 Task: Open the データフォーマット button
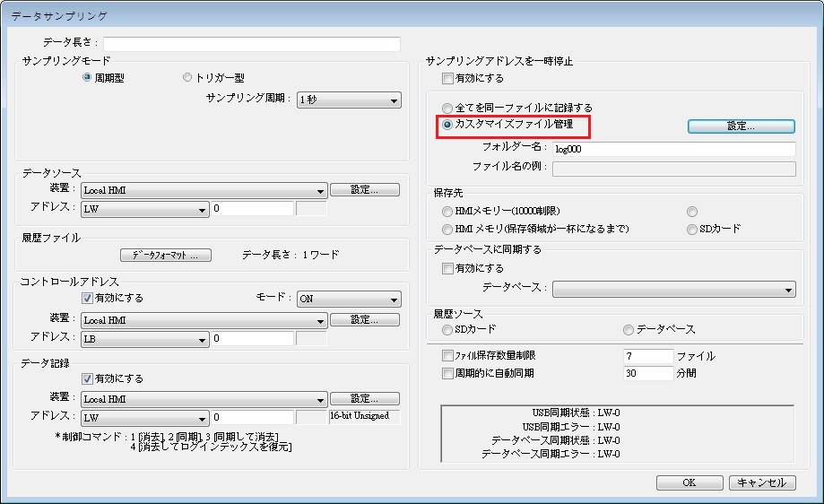[166, 256]
